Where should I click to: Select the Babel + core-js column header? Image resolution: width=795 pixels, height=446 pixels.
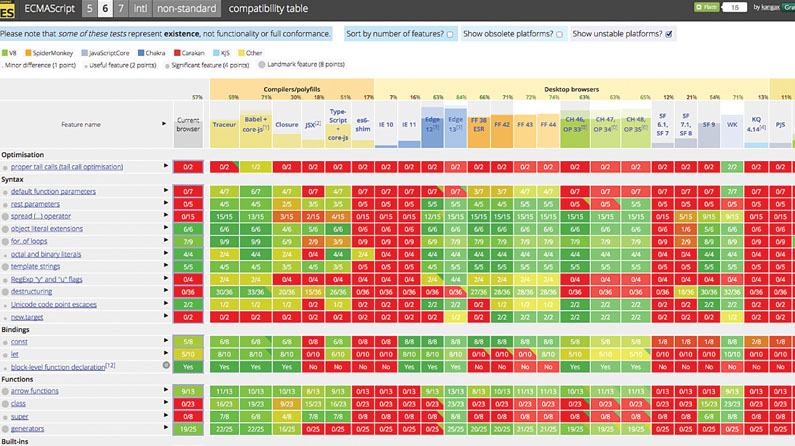[256, 125]
